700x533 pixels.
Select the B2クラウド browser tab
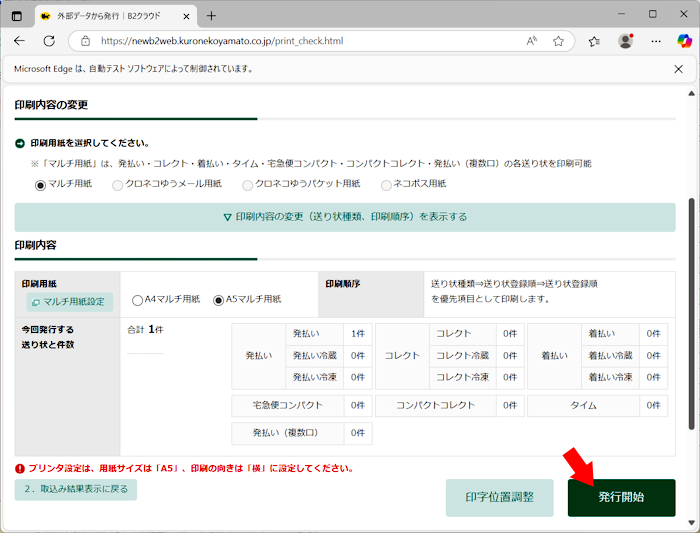tap(115, 16)
